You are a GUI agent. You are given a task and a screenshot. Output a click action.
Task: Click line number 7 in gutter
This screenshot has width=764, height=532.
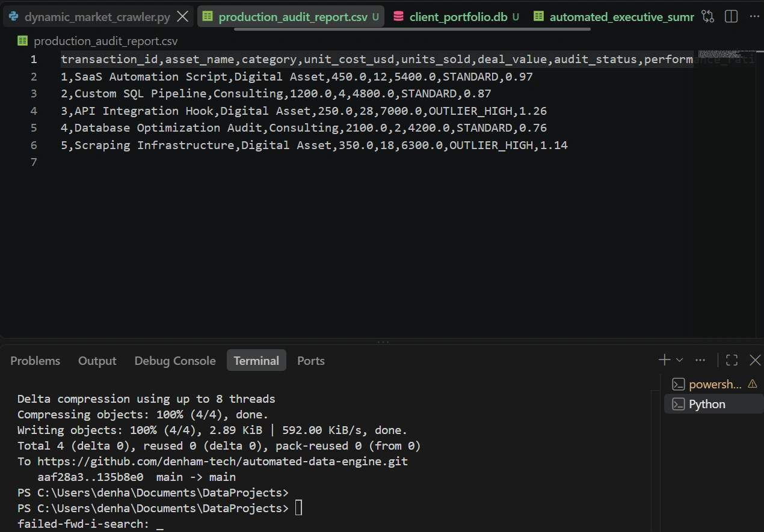click(x=34, y=162)
